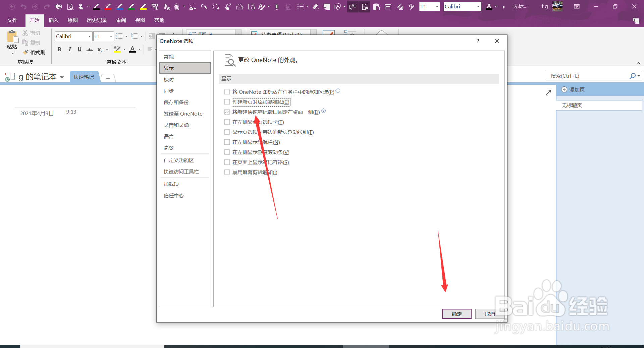
Task: Select the eraser tool in title bar
Action: tap(315, 6)
